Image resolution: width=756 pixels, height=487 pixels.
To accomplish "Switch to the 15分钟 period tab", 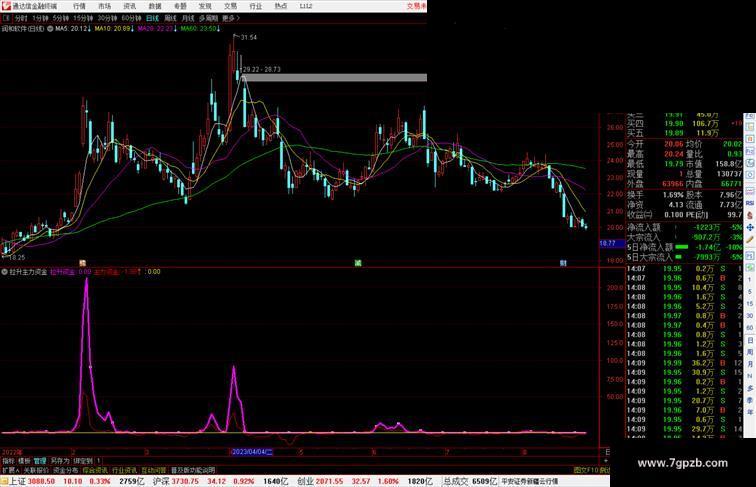I will pyautogui.click(x=83, y=18).
